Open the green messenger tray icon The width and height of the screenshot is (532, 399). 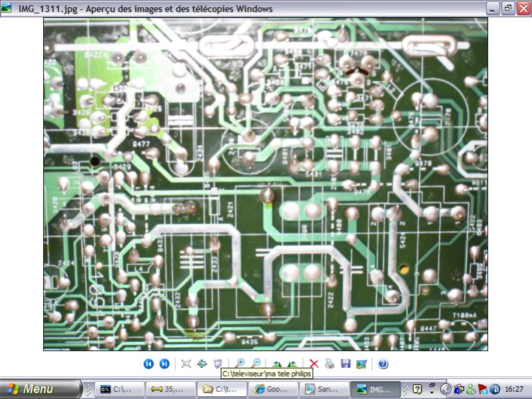coord(471,389)
